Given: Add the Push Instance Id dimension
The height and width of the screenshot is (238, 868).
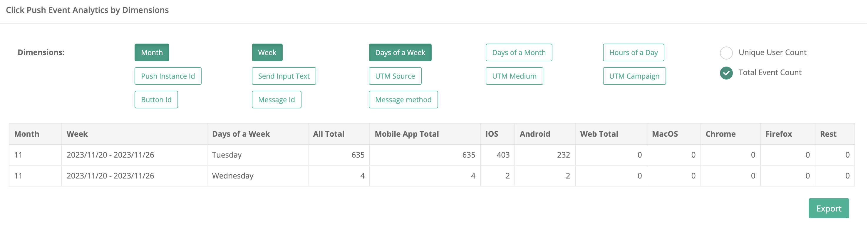Looking at the screenshot, I should coord(168,76).
